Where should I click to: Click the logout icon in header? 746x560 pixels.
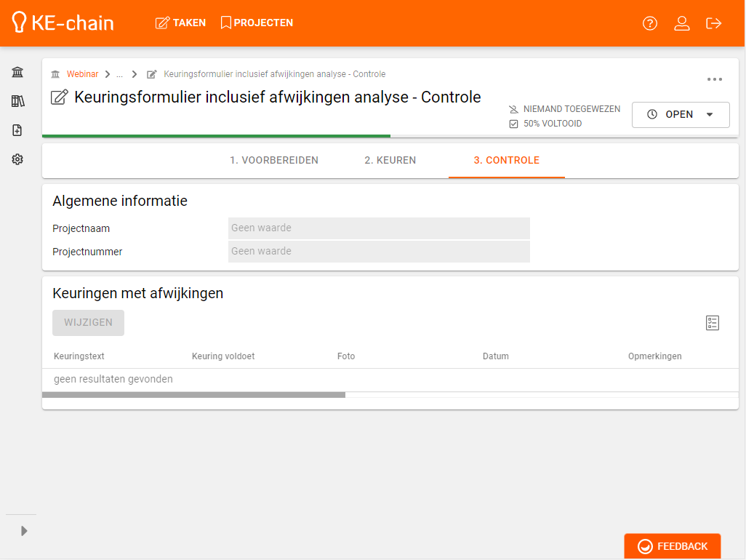point(714,23)
